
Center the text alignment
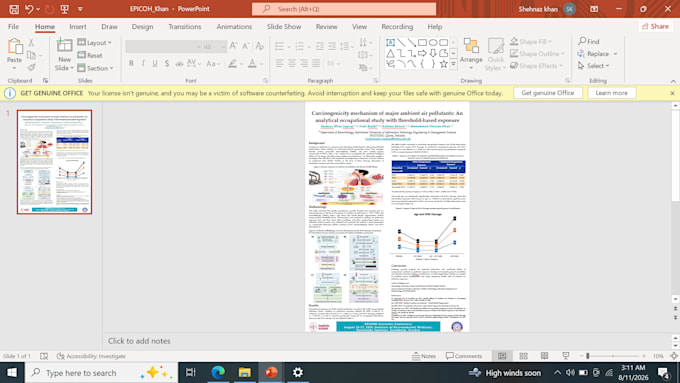tap(292, 64)
